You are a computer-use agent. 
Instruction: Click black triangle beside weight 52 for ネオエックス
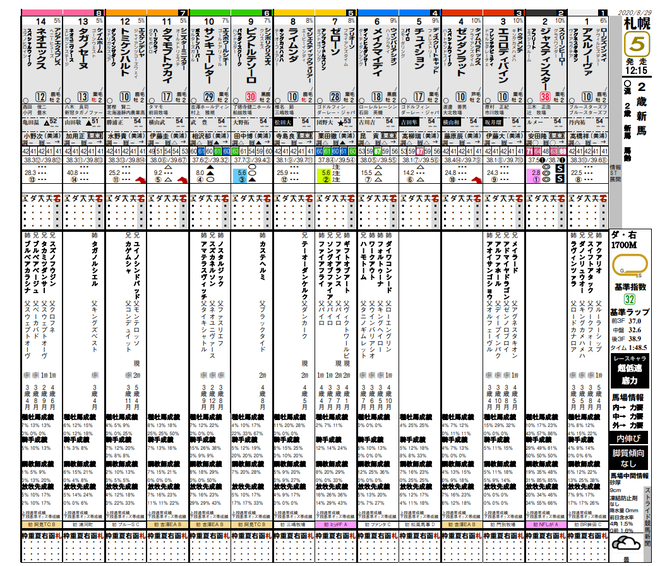(x=46, y=122)
